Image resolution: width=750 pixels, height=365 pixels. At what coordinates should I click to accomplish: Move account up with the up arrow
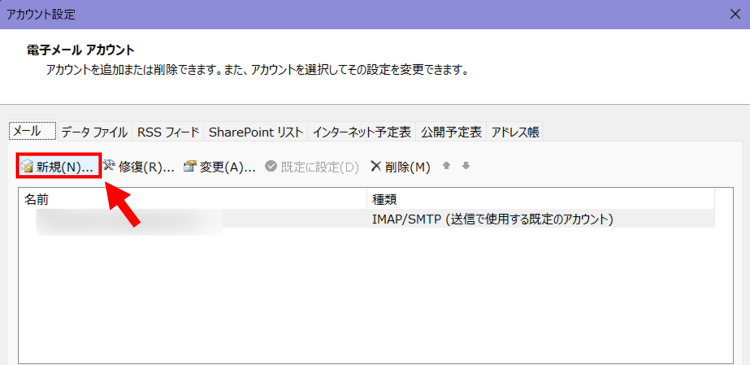point(447,166)
